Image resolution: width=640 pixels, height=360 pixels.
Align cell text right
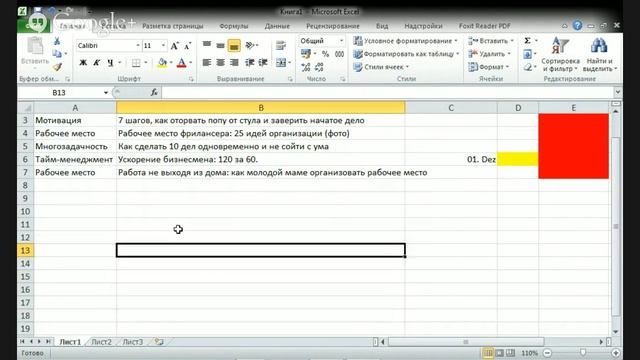[234, 63]
